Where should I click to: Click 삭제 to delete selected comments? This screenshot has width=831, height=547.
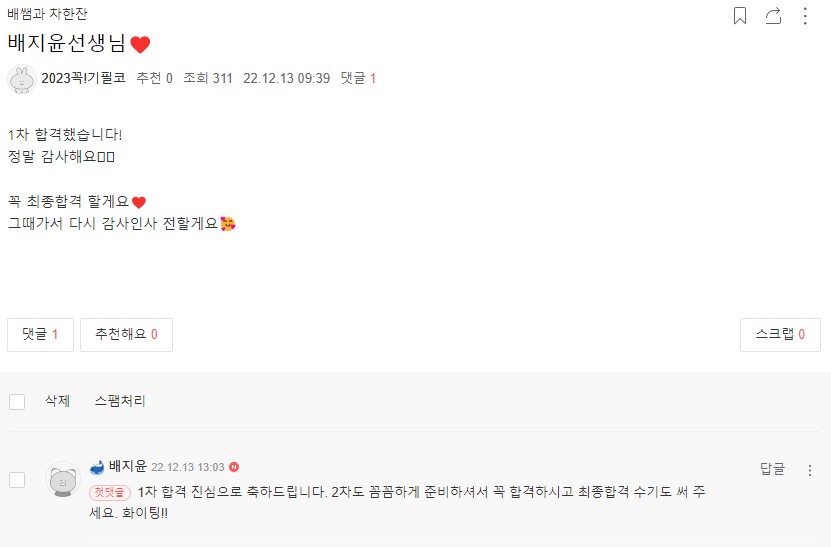coord(57,401)
